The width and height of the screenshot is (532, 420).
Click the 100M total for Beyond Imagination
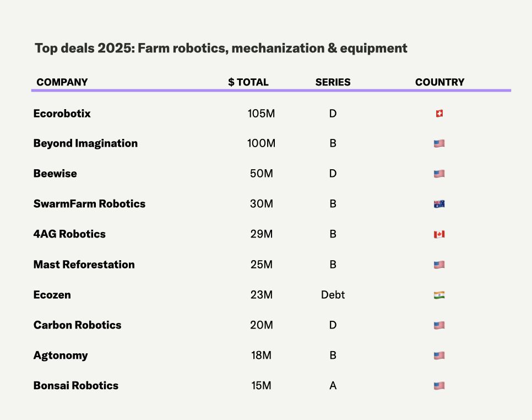[261, 144]
